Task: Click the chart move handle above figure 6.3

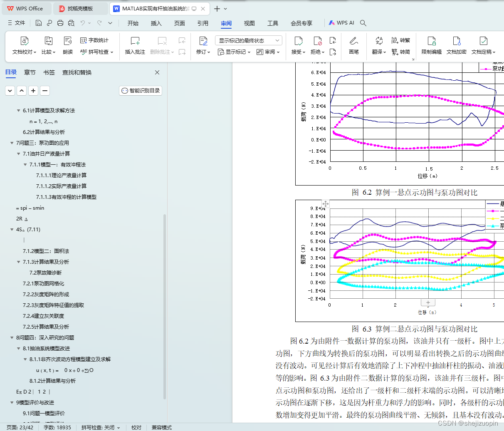Action: [x=326, y=203]
